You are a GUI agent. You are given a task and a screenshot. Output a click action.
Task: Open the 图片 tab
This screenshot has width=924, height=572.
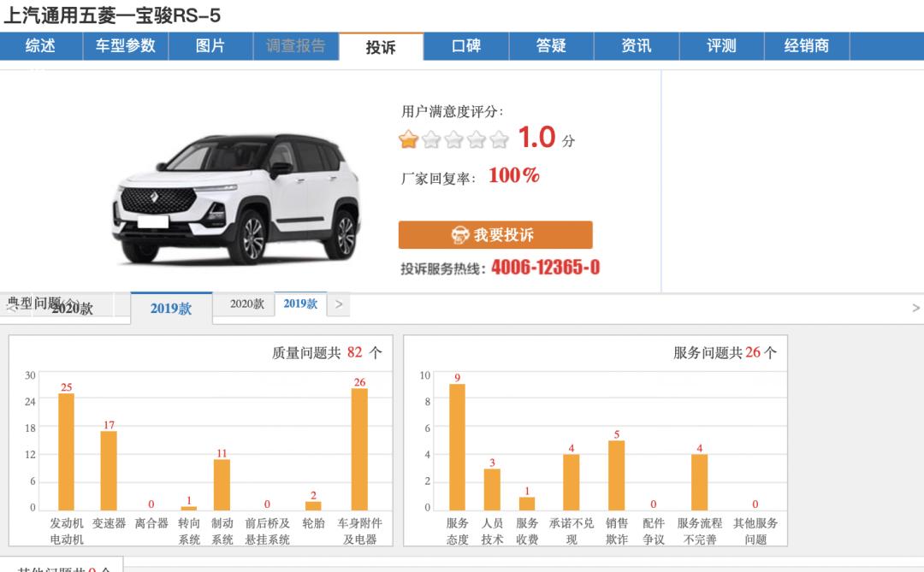[210, 47]
